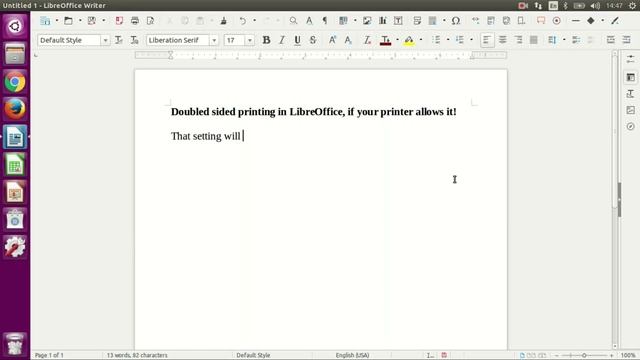Insert special character Omega icon
Viewport: 640px width, 360px height.
coord(456,20)
